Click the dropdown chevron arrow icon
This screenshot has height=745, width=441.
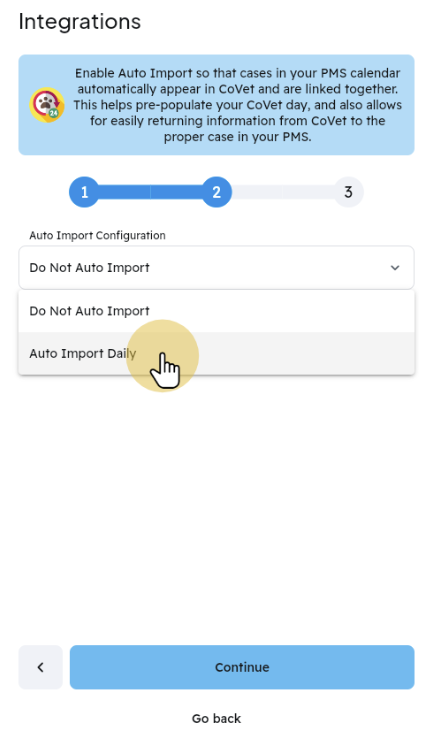pos(395,268)
